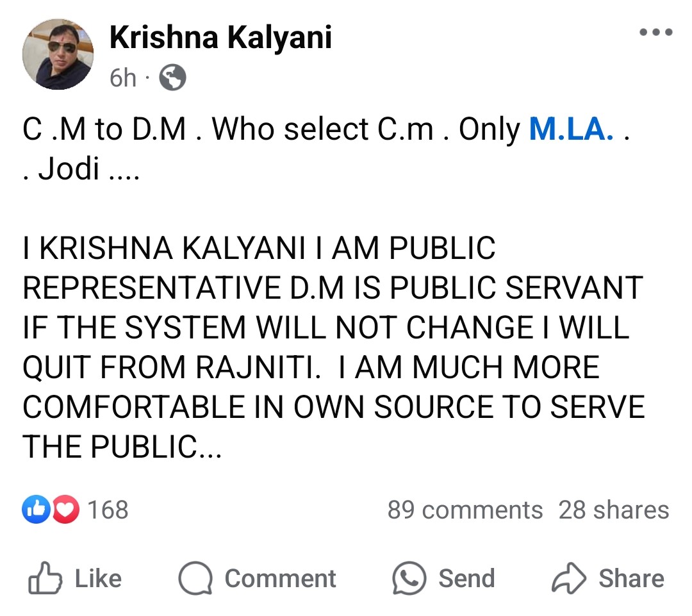View the 89 comments count
This screenshot has width=692, height=616.
[464, 510]
